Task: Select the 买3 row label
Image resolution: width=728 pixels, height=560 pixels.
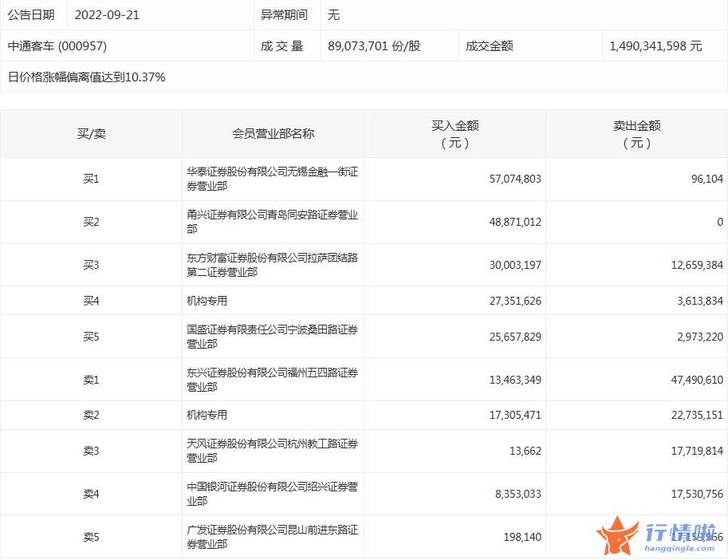Action: (92, 265)
